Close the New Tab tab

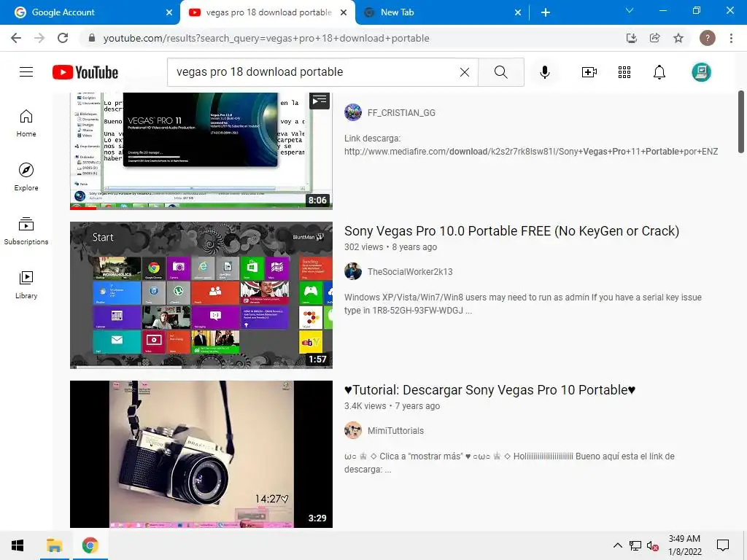(x=518, y=12)
